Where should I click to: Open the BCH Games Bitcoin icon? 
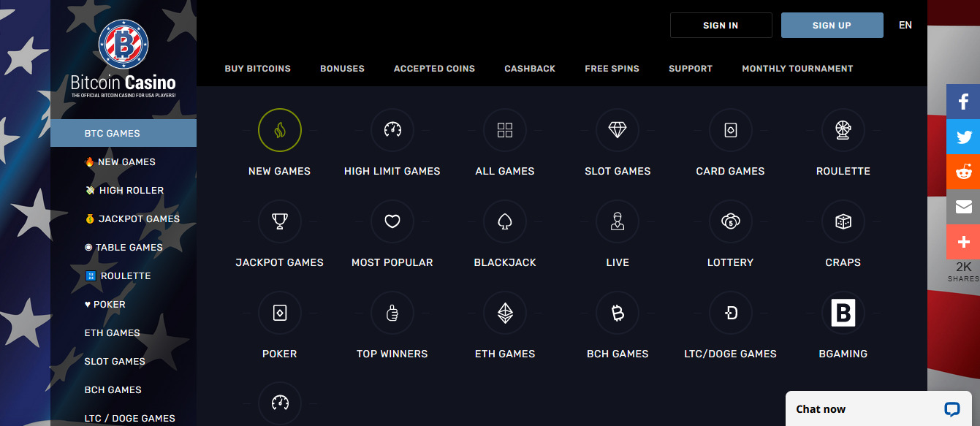pyautogui.click(x=618, y=313)
